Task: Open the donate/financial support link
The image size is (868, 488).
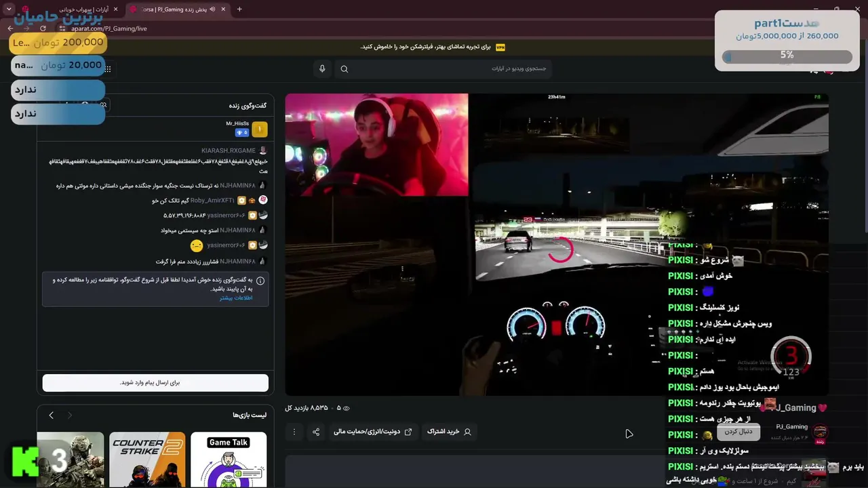Action: [373, 432]
